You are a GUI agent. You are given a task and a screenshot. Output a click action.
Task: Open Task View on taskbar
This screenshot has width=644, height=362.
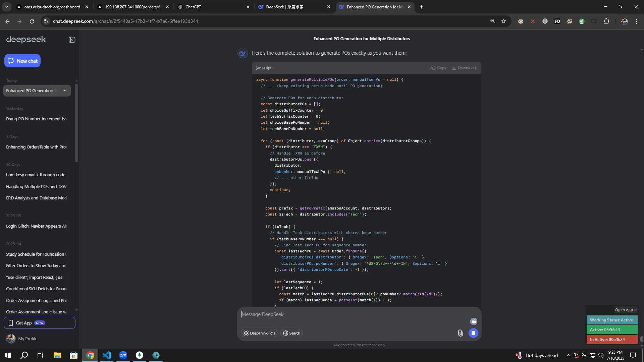[x=40, y=355]
